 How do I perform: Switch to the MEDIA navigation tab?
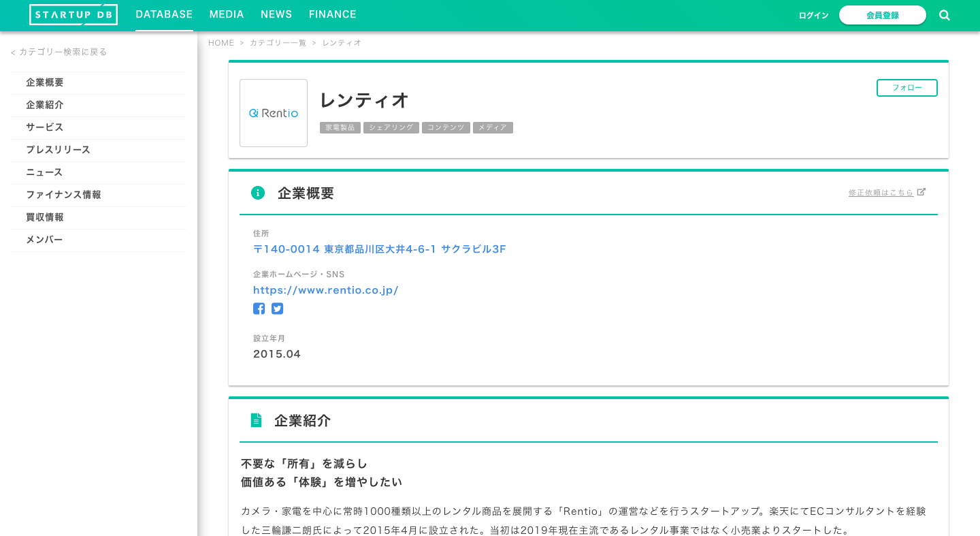coord(227,14)
